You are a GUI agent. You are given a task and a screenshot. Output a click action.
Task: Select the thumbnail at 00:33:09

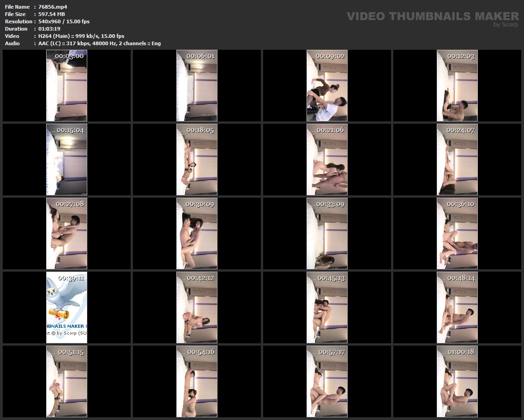tap(327, 234)
